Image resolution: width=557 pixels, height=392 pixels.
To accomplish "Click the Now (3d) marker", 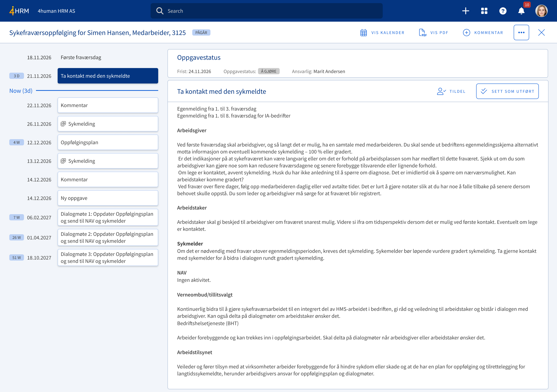I will click(21, 91).
